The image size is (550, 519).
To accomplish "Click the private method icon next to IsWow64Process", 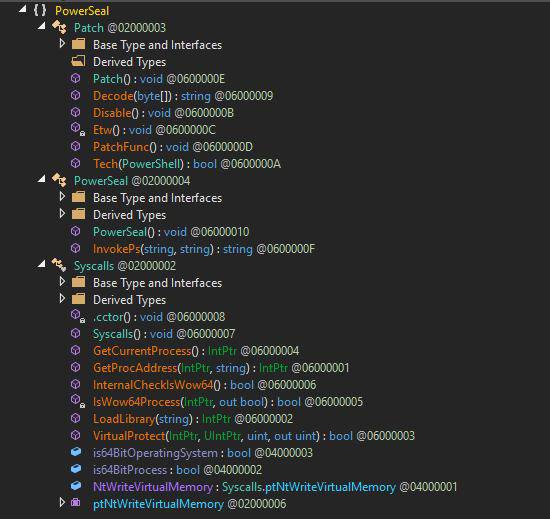I will click(77, 400).
